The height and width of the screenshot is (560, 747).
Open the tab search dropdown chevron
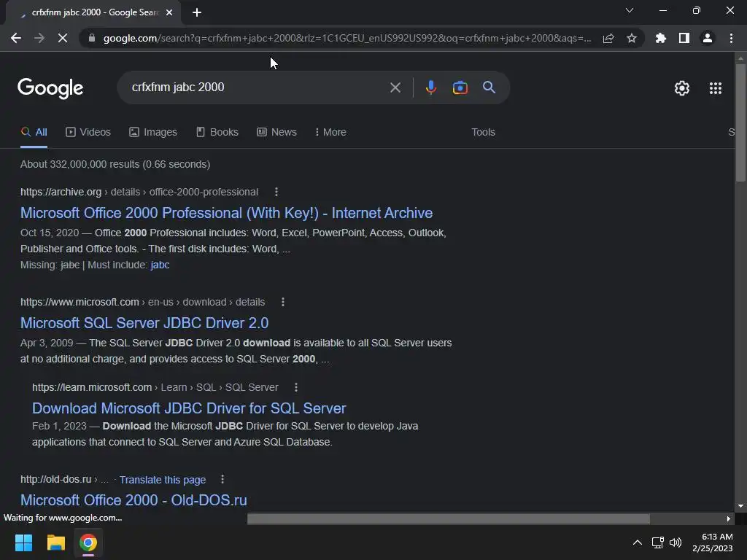(x=630, y=10)
